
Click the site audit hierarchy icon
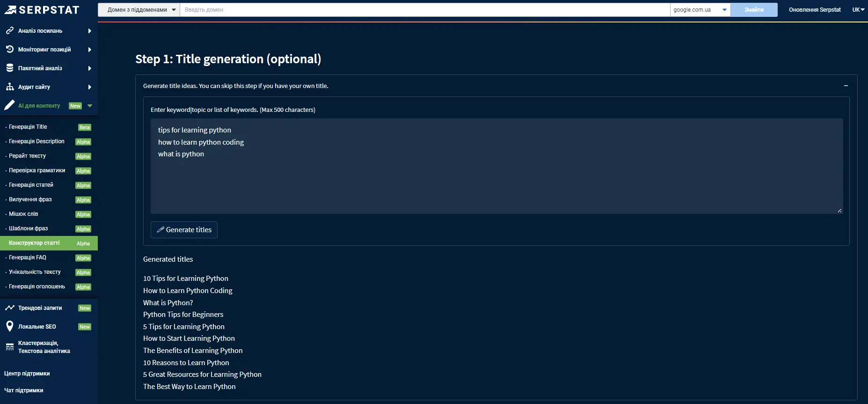9,87
